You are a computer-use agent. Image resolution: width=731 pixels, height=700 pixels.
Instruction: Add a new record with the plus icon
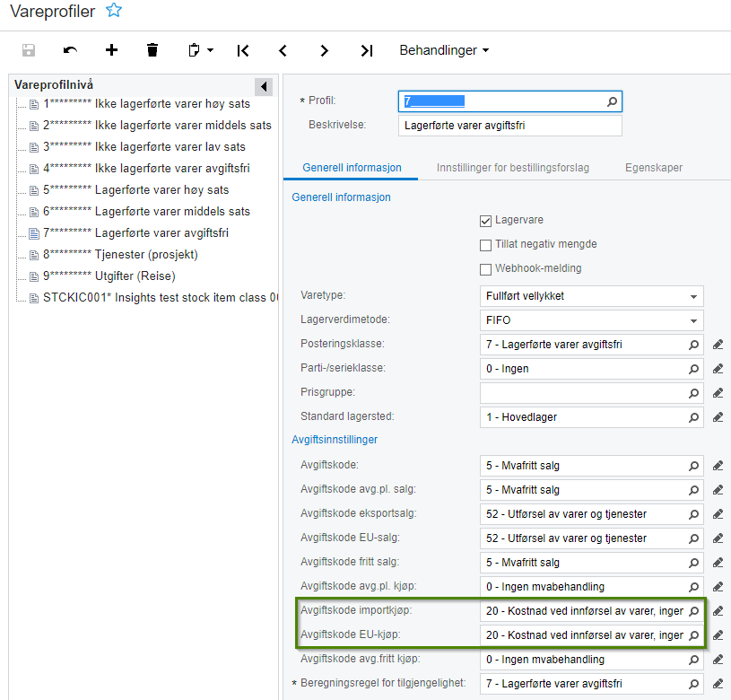(x=111, y=50)
